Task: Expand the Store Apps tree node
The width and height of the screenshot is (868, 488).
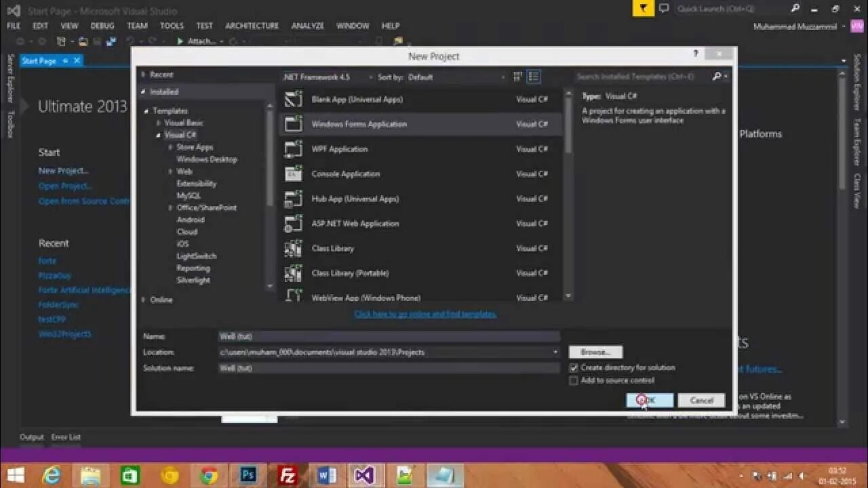Action: pos(171,147)
